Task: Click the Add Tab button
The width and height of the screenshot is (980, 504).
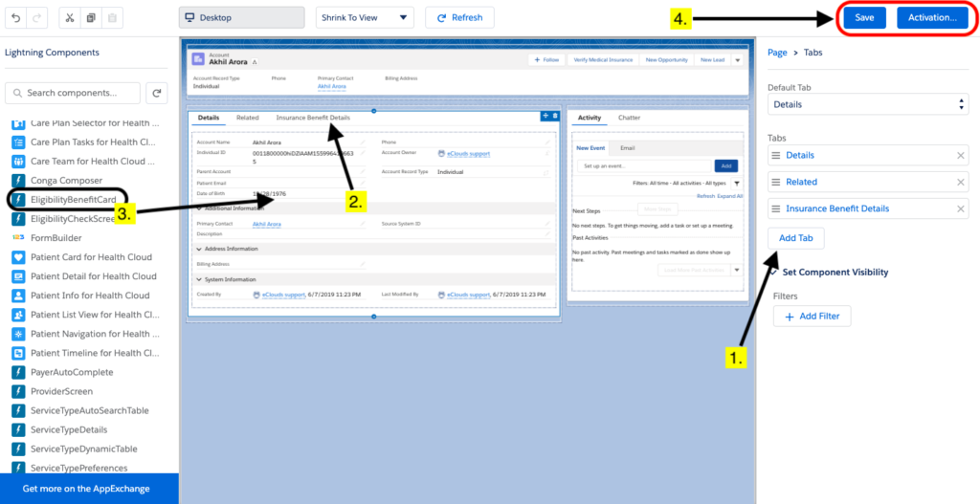Action: [795, 238]
